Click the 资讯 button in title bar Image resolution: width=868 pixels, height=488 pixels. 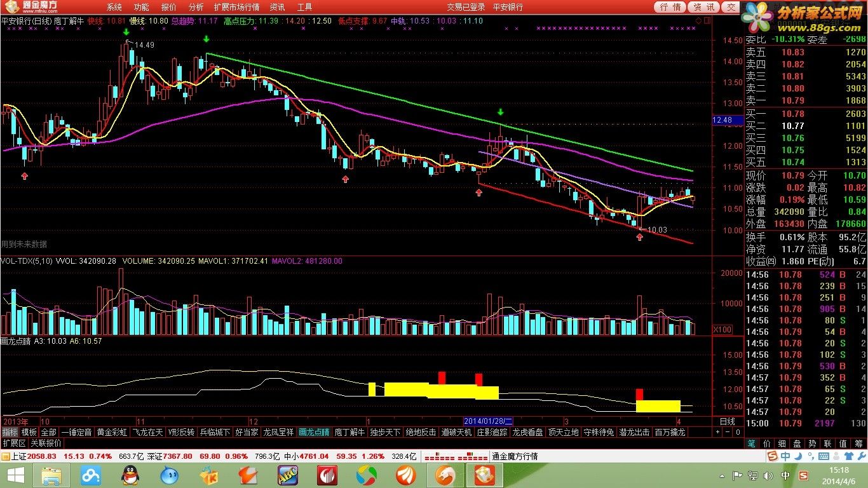[x=703, y=7]
